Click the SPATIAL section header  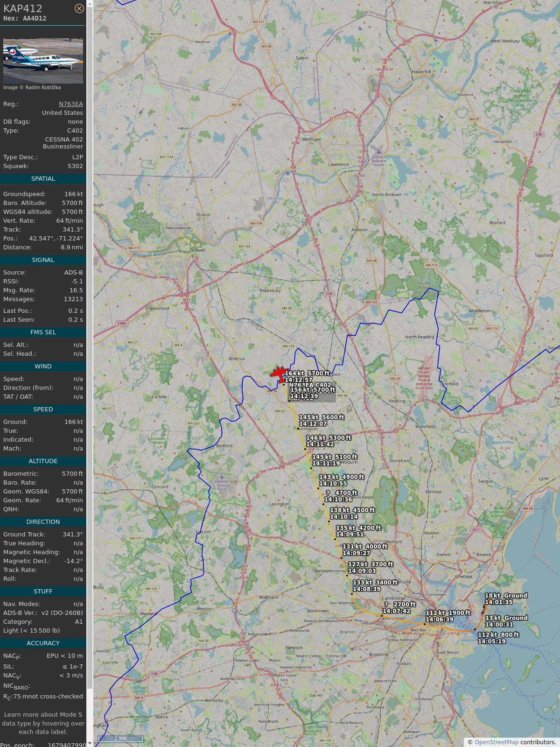pos(43,179)
